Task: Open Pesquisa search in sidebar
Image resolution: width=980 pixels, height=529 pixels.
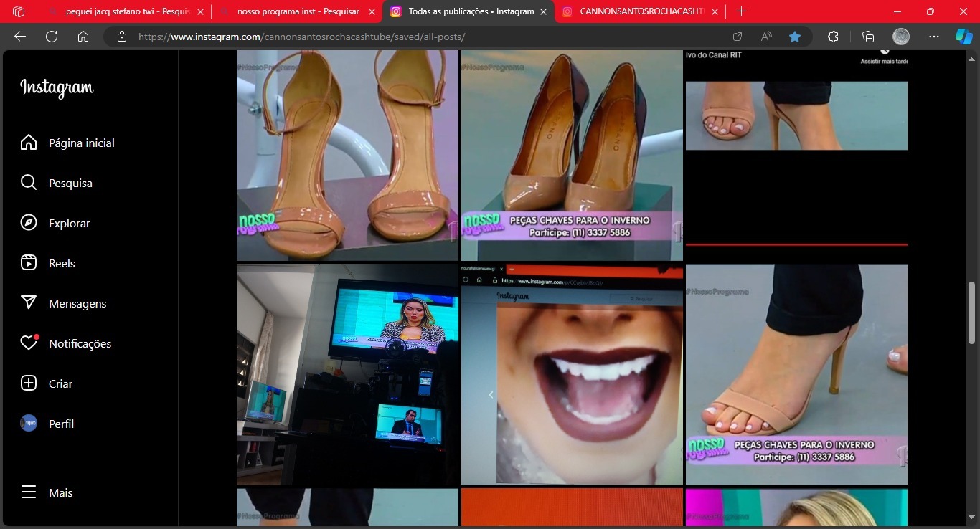Action: click(x=29, y=183)
